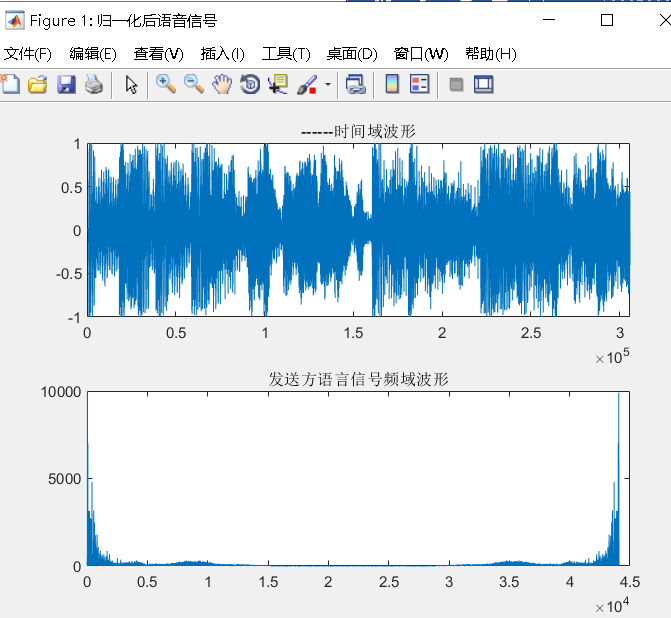Select the Pan hand tool

222,84
